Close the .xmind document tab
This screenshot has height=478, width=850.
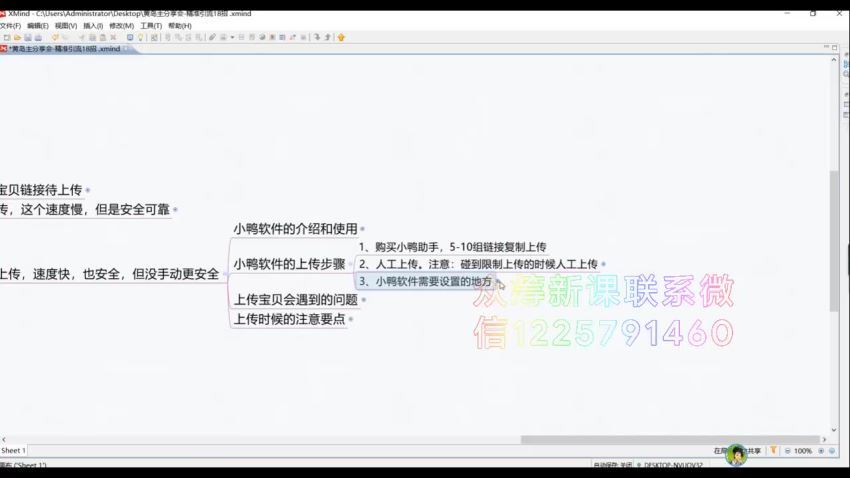point(126,49)
